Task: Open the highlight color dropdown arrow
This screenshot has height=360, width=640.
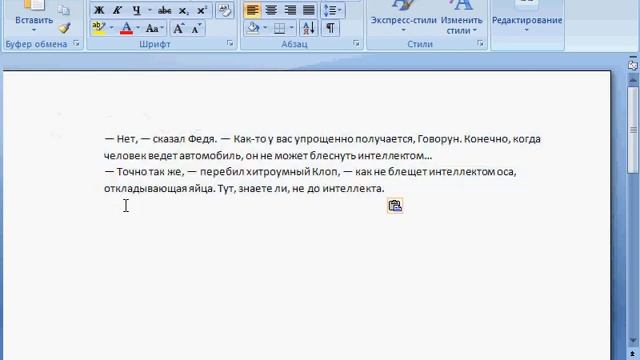Action: point(111,28)
